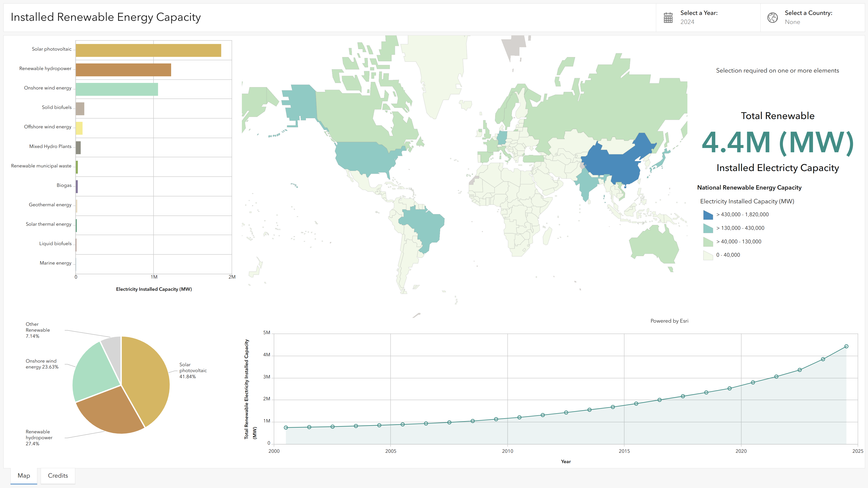Select the Renewable hydropower bar
This screenshot has height=488, width=868.
123,70
